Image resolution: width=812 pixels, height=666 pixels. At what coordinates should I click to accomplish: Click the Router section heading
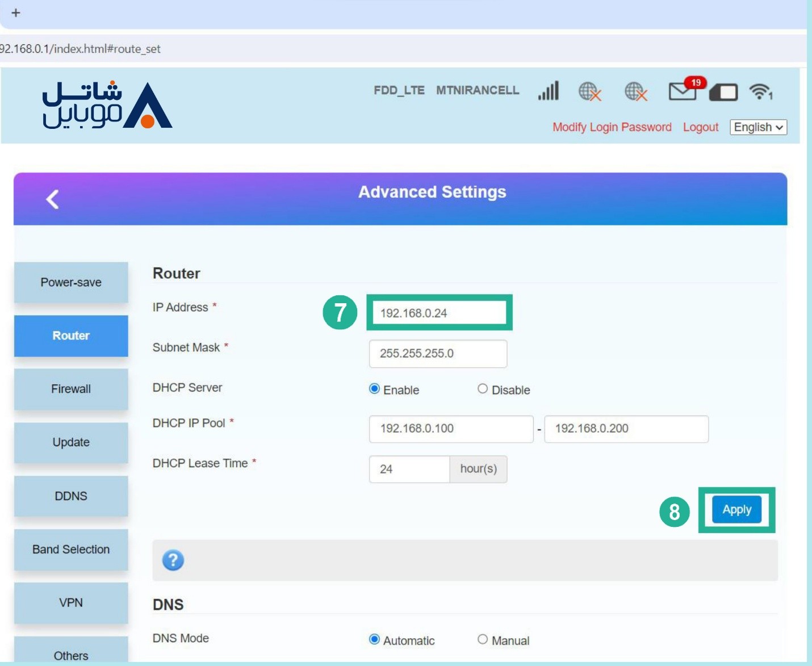[x=177, y=274]
